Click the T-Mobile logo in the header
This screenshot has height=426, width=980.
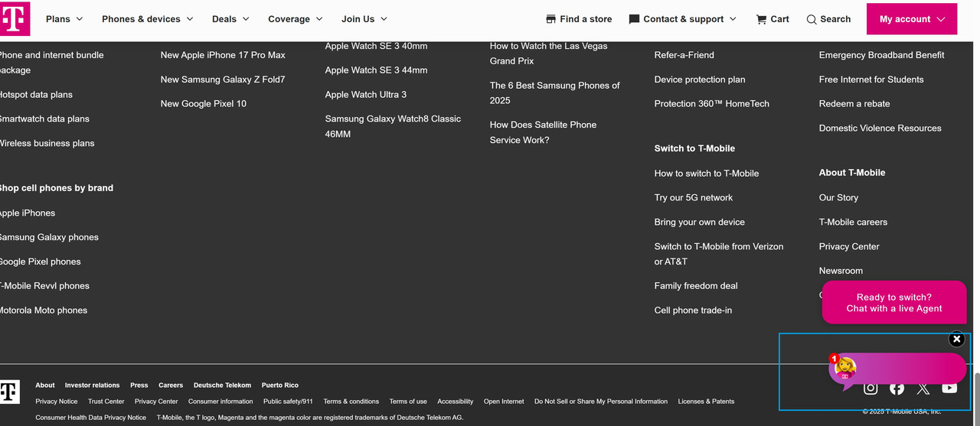(15, 19)
